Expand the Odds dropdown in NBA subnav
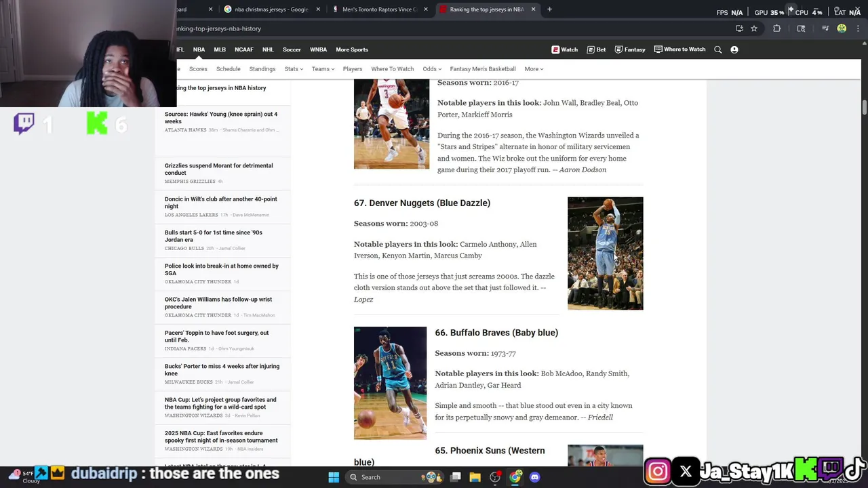868x488 pixels. point(432,69)
